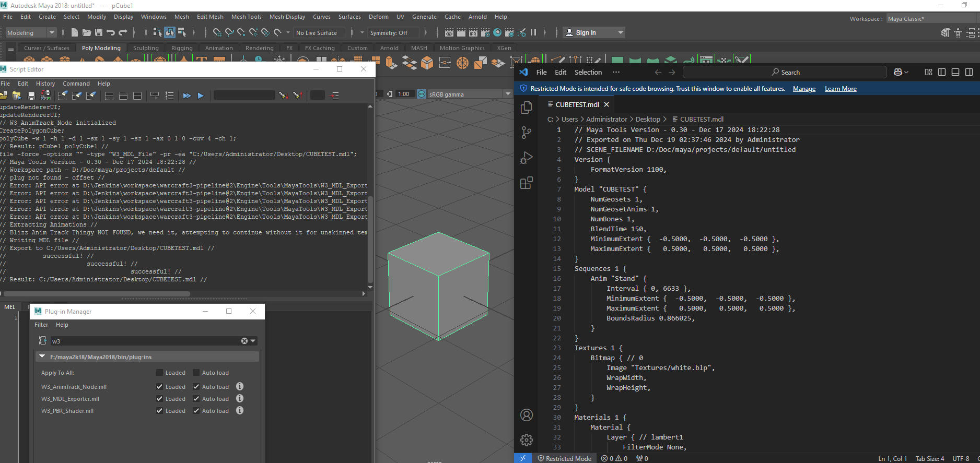Click Manage link in Restricted Mode banner

click(804, 89)
